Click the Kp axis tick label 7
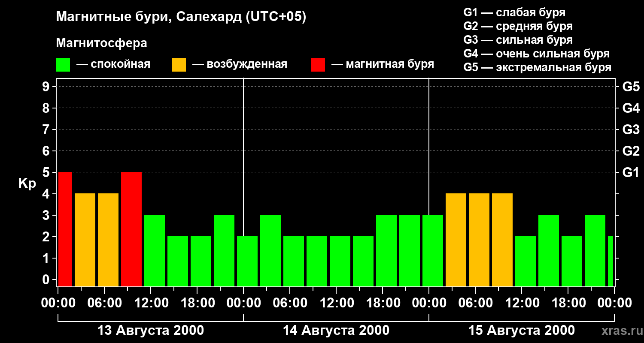 pos(47,129)
